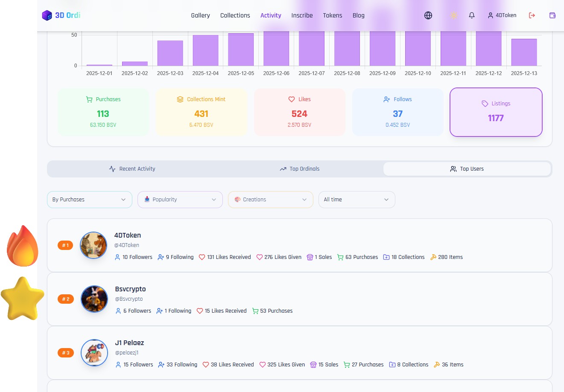Click the user-plus icon on Follows card
The image size is (564, 392).
tap(387, 99)
